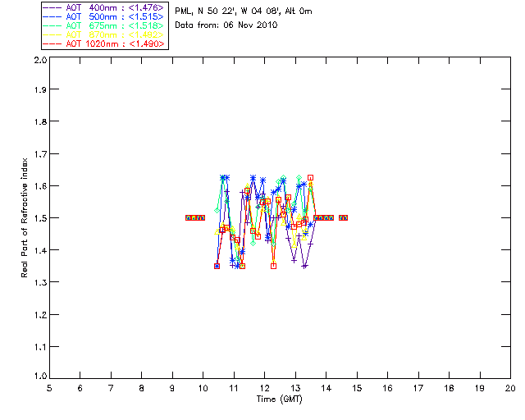Click the 1.1 y-axis tick label
Image resolution: width=525 pixels, height=420 pixels.
(40, 347)
